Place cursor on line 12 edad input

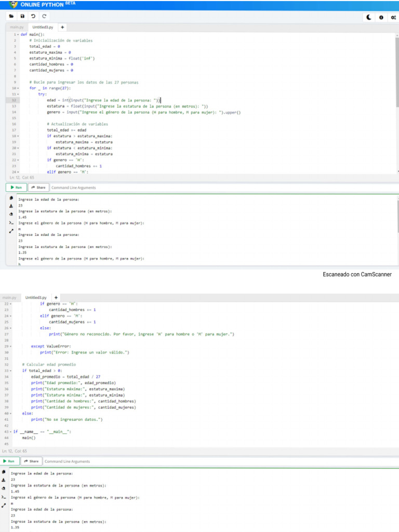click(103, 100)
